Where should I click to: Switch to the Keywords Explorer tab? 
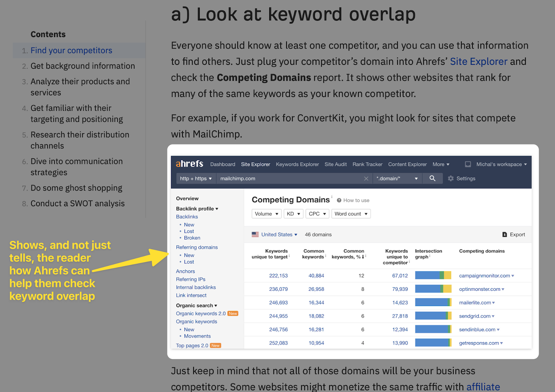(x=297, y=164)
